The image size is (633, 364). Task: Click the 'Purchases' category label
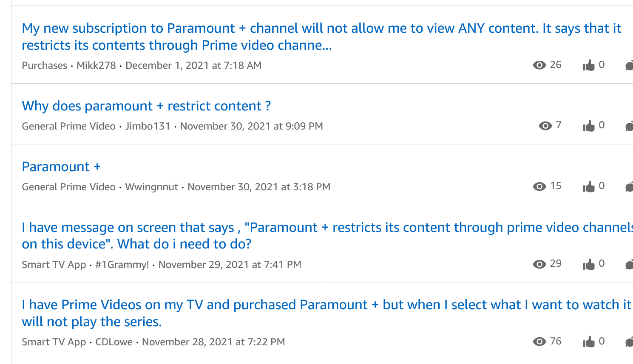tap(44, 65)
